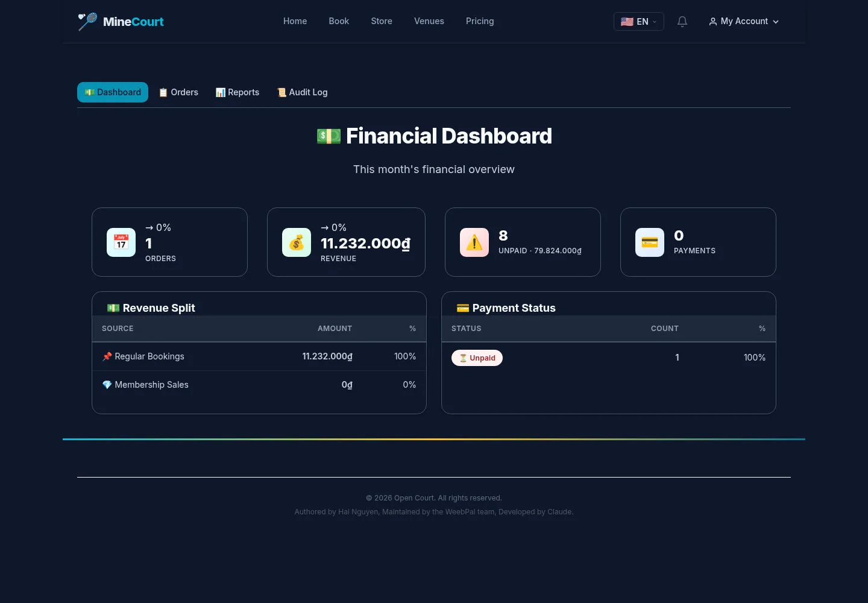
Task: Open Venues in top navigation
Action: pos(429,21)
